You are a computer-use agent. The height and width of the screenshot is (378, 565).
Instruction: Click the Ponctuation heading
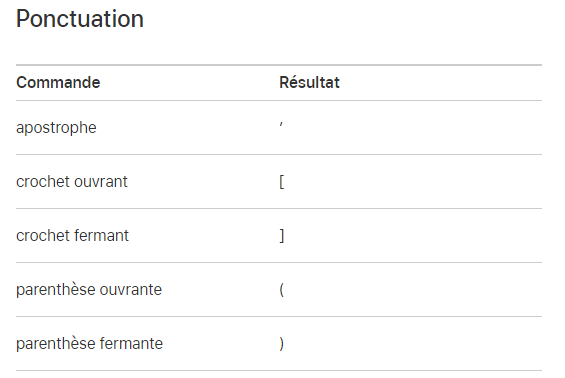pyautogui.click(x=80, y=19)
